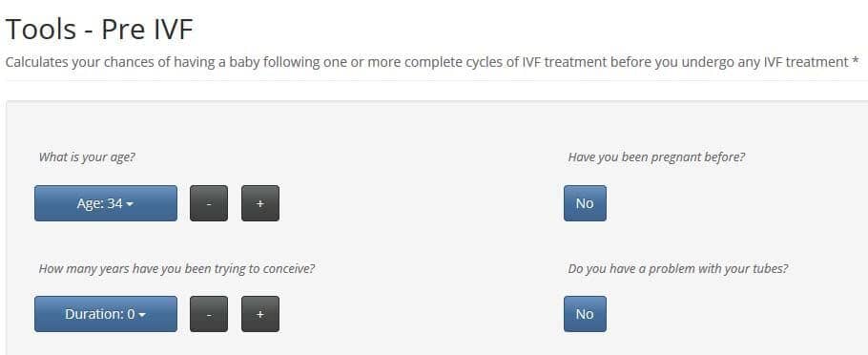Expand the Duration: 0 dropdown
The width and height of the screenshot is (868, 355).
[106, 314]
